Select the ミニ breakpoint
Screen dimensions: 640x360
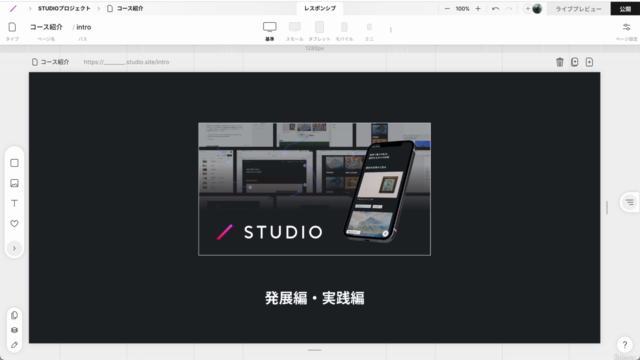(x=369, y=31)
